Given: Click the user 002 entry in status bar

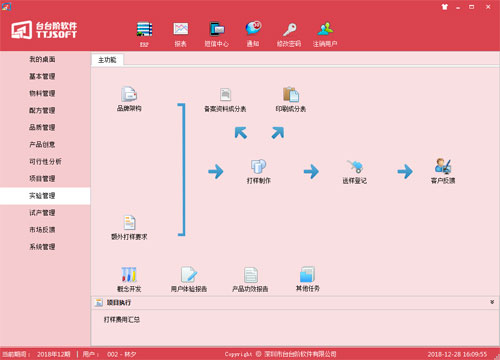Looking at the screenshot, I should point(122,354).
